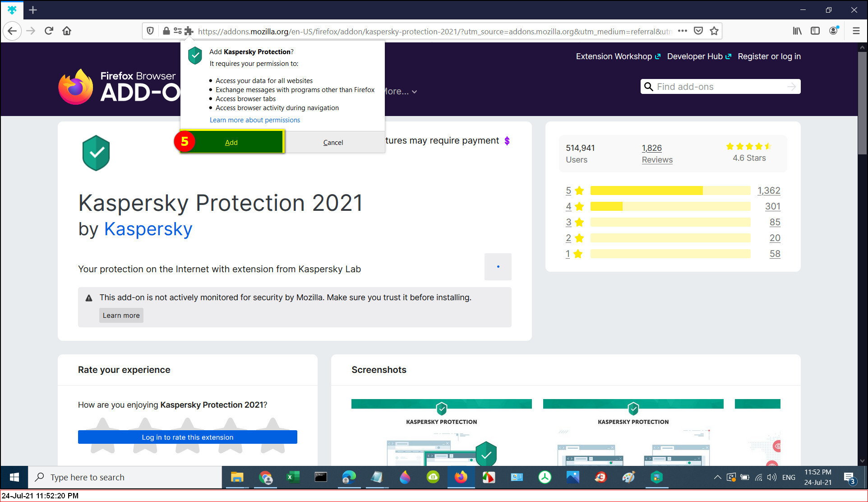Open the Library bookshelf icon

pyautogui.click(x=797, y=31)
